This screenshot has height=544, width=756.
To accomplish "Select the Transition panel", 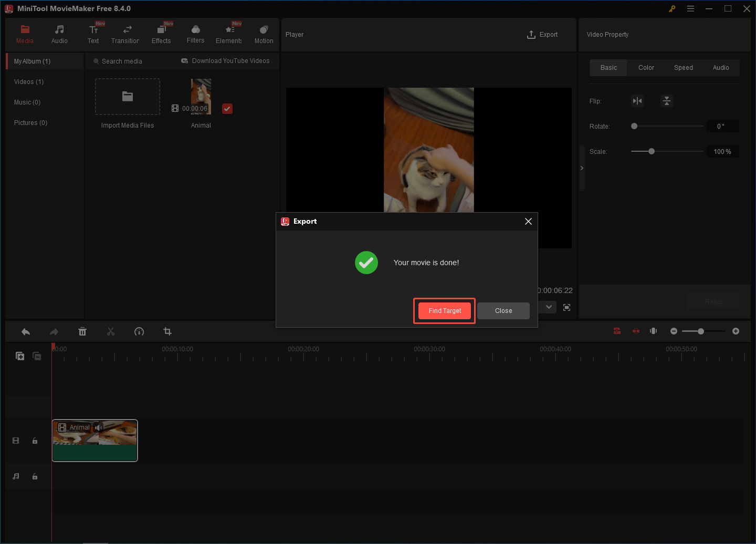I will [125, 33].
